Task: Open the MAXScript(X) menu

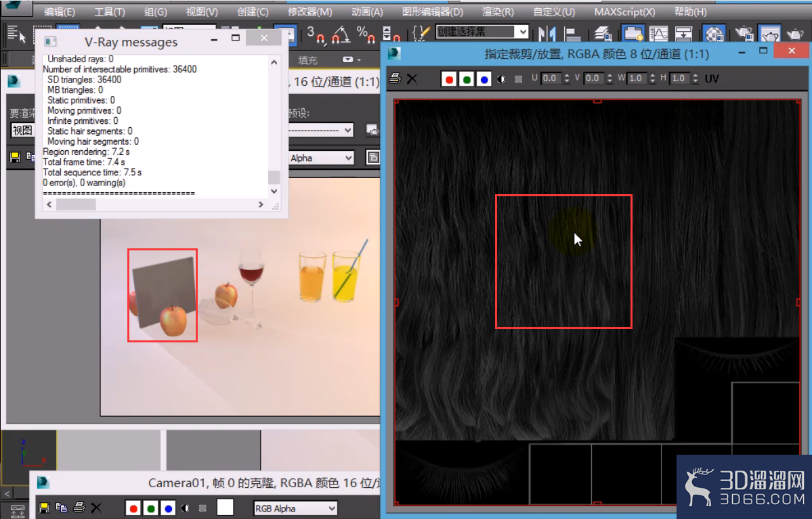Action: click(x=624, y=12)
